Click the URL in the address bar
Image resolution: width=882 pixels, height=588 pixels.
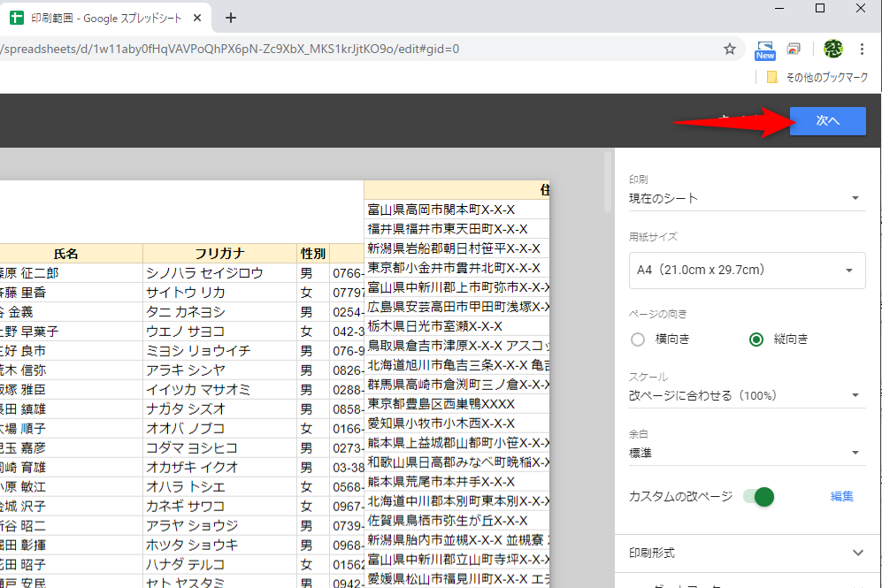click(354, 50)
